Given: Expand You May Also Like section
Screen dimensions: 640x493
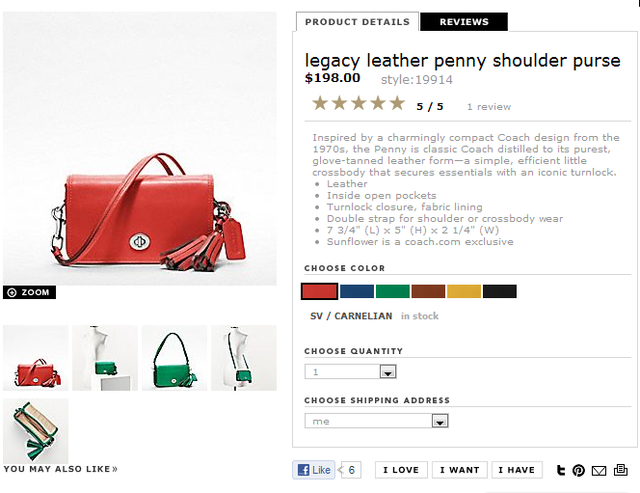Looking at the screenshot, I should [x=60, y=469].
